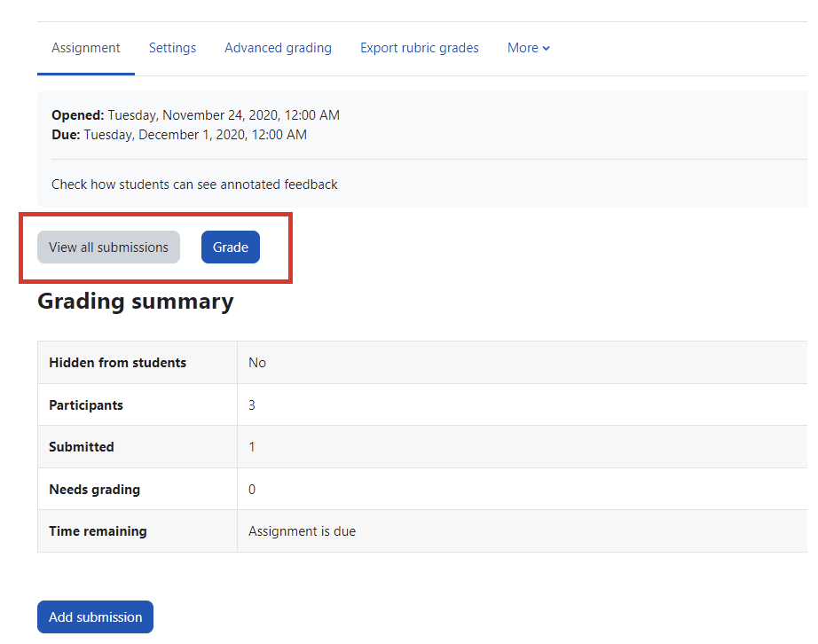Click the annotated feedback description text
818x644 pixels.
194,185
